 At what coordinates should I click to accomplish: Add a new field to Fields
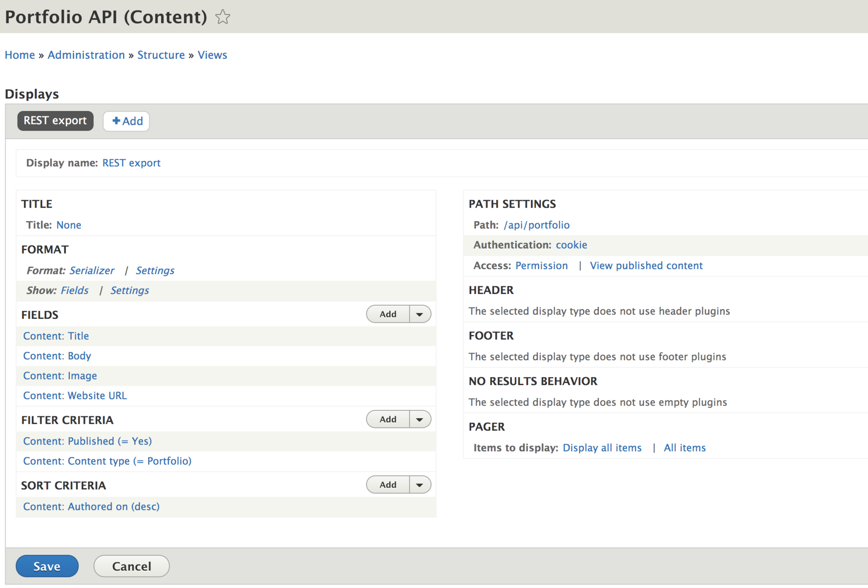[388, 314]
